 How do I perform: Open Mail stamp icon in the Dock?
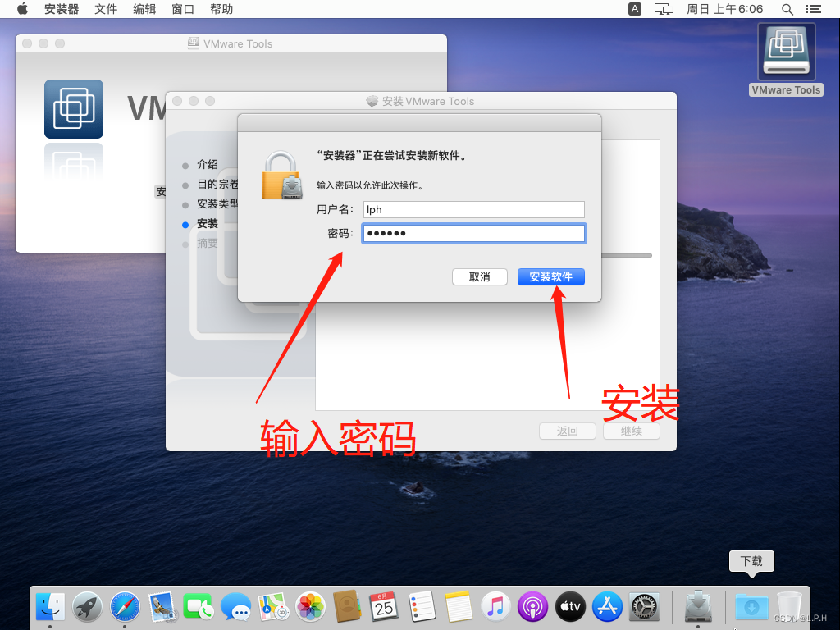tap(162, 606)
